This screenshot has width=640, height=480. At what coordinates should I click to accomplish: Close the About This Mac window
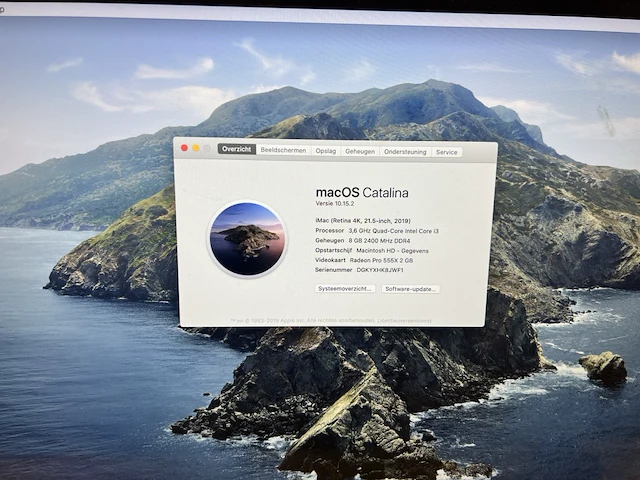184,148
